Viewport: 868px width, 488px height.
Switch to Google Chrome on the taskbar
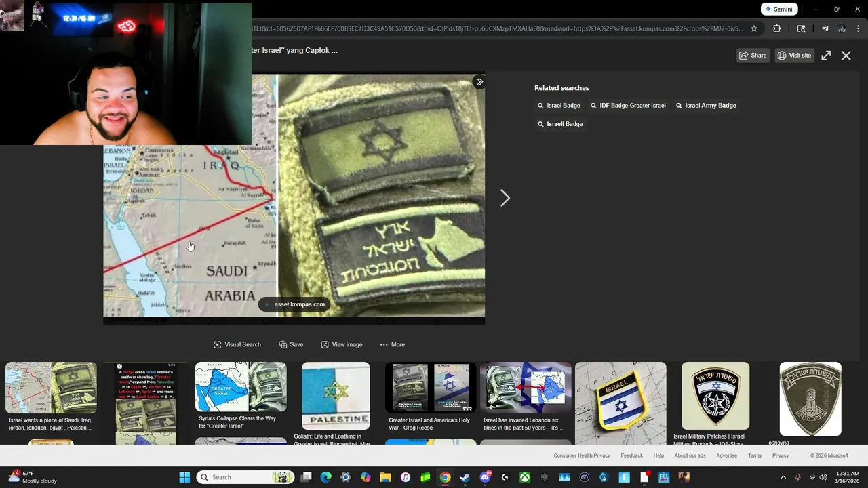click(x=445, y=477)
